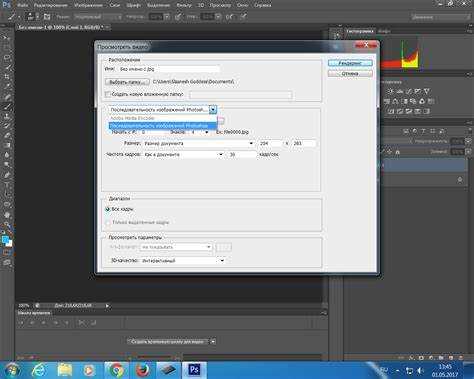
Task: Select the Crop tool
Action: 7,77
